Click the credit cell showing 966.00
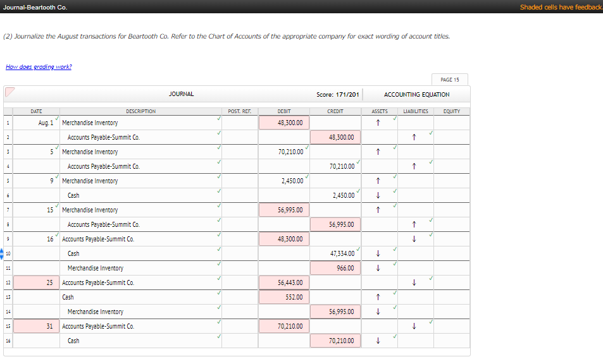 [335, 268]
